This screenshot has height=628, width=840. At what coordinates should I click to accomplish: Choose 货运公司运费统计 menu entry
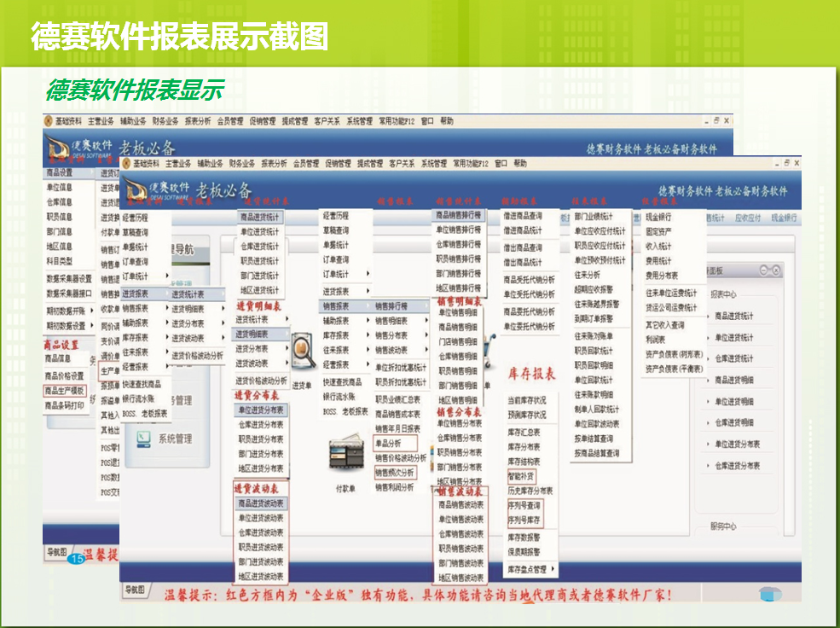(671, 307)
